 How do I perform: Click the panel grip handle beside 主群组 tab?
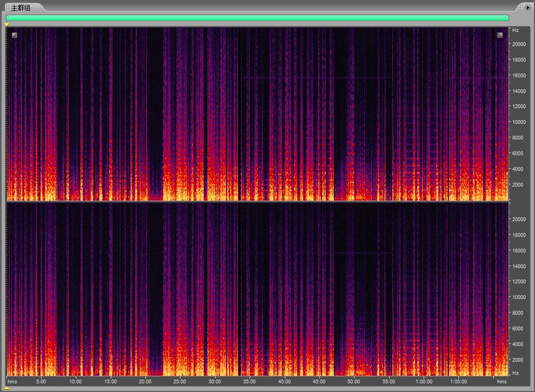pos(8,8)
